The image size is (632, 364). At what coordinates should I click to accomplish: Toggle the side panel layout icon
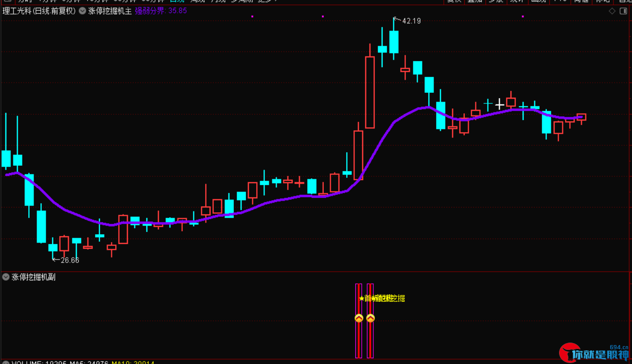click(x=623, y=11)
